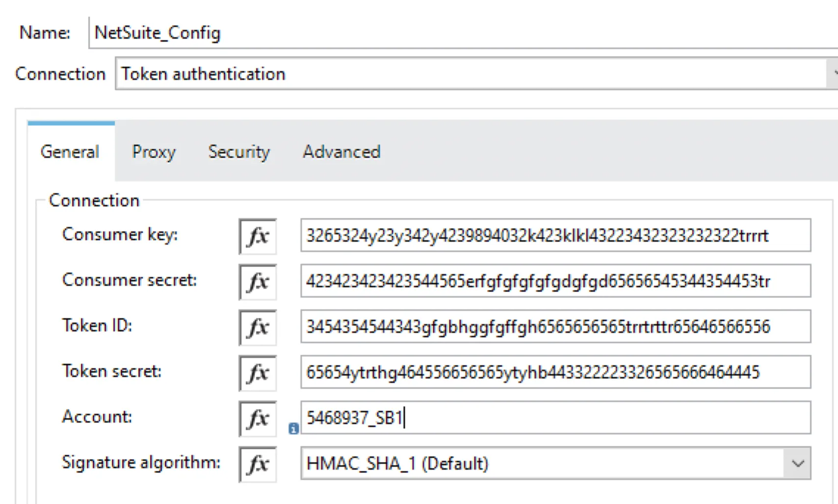Click the "Name:" label
The height and width of the screenshot is (504, 838).
coord(45,32)
